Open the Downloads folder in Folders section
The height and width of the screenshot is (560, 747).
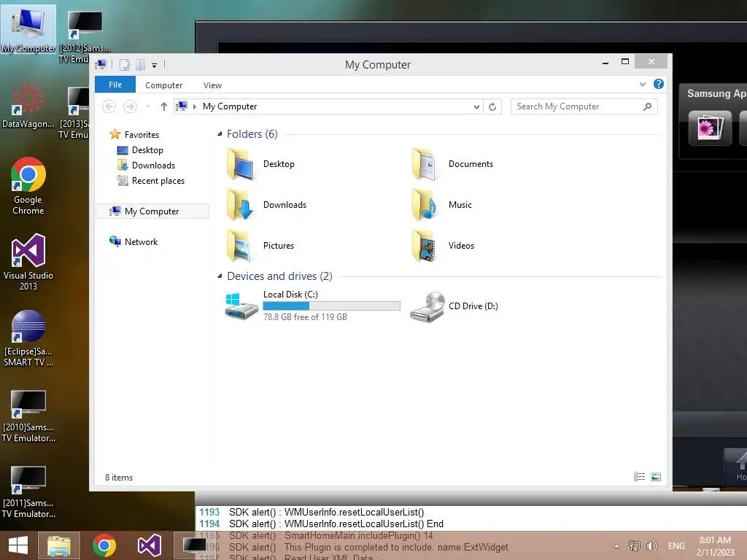[x=241, y=205]
